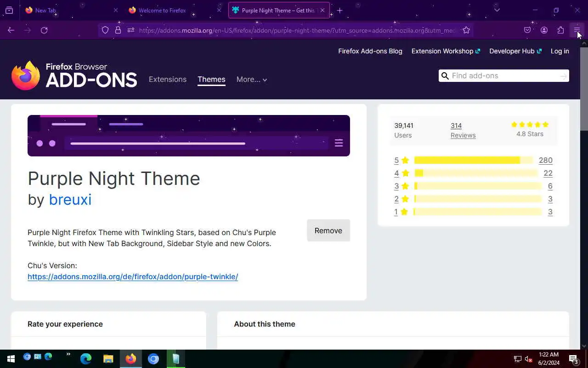Open a new tab with plus icon

click(339, 10)
